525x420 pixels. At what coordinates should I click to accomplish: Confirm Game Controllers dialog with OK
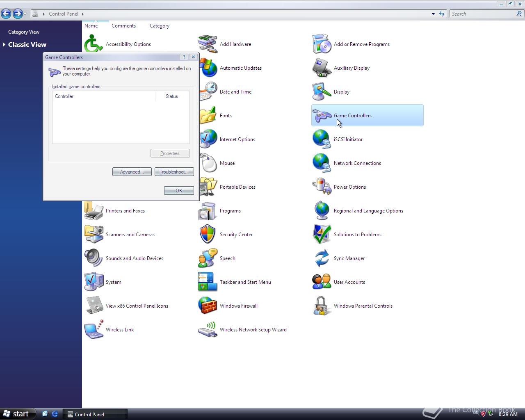(x=179, y=191)
